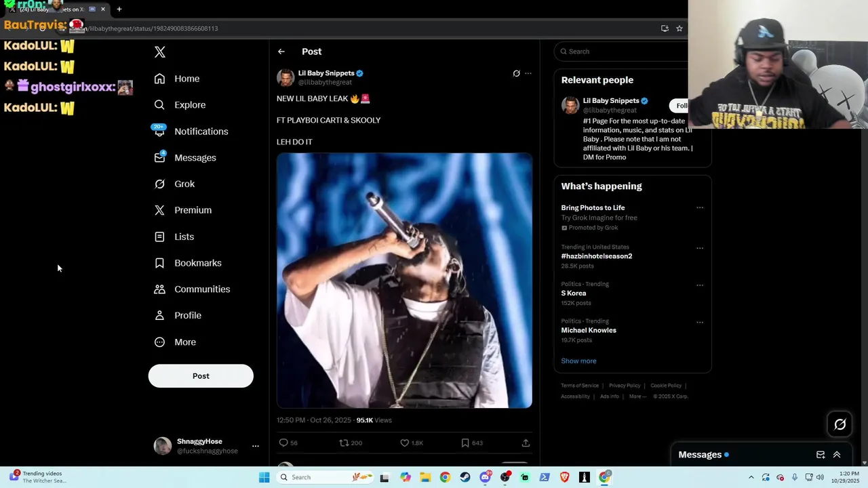868x488 pixels.
Task: Open options for S Korea trend
Action: [700, 285]
